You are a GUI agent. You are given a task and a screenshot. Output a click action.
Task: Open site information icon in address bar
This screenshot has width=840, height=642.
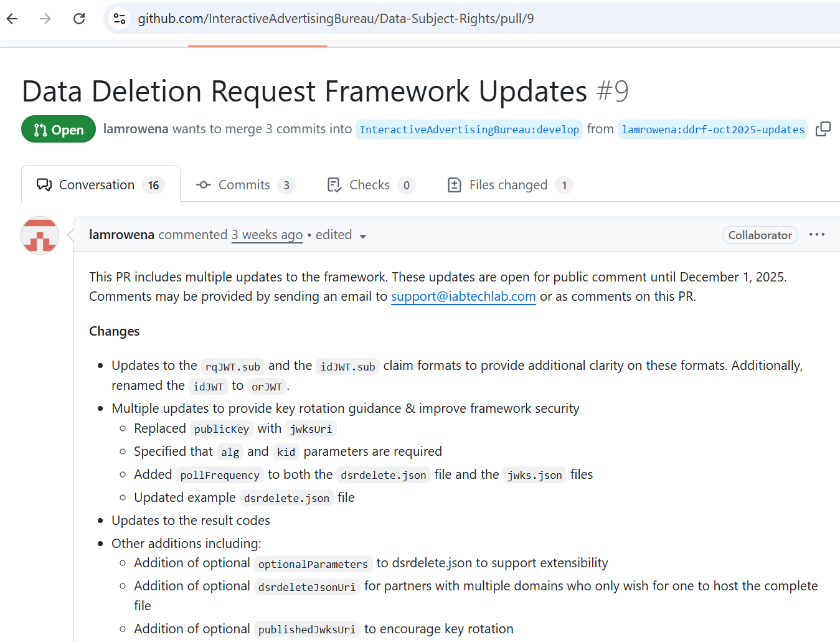[120, 19]
